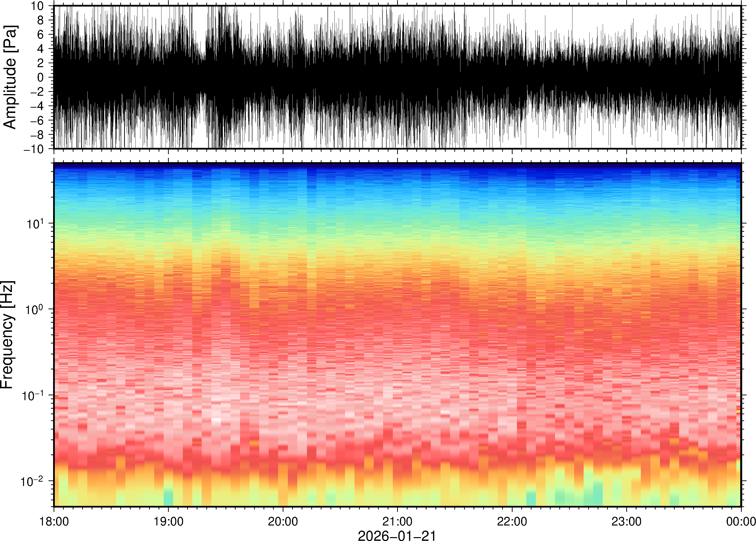Click the −10 amplitude tick label
This screenshot has height=541, width=756.
(34, 149)
